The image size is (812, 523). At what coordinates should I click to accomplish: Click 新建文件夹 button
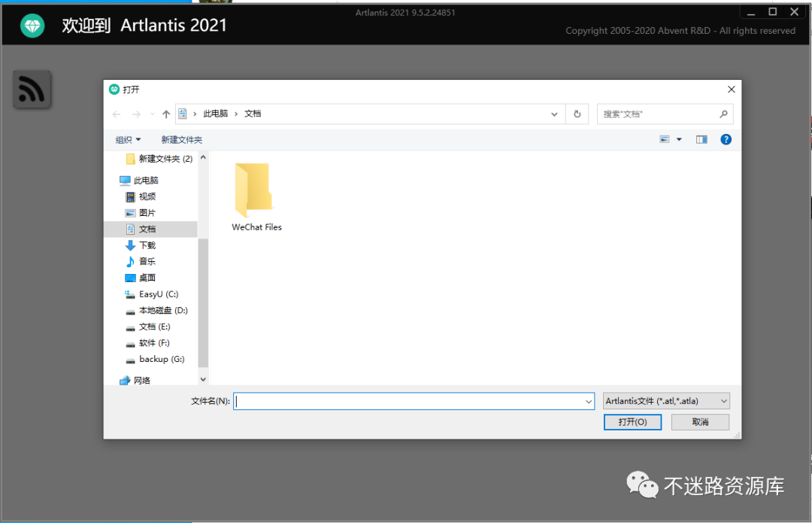tap(181, 140)
